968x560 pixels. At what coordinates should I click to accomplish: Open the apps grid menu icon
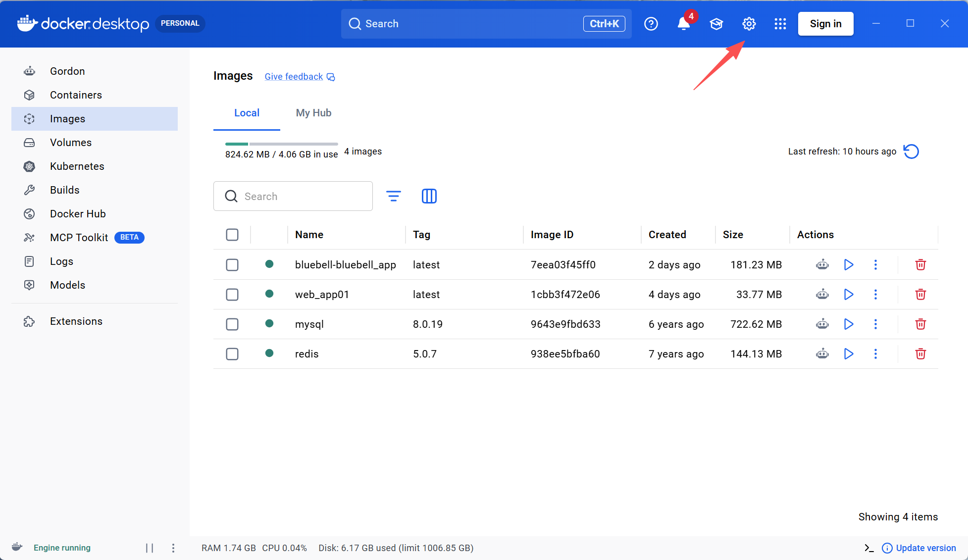tap(780, 24)
